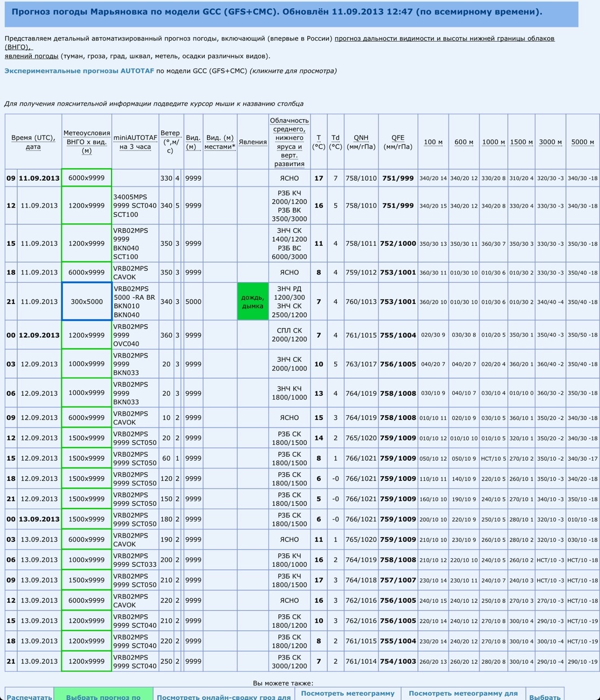Click the 1000 м altitude column header
Screen dimensions: 600x700
pos(493,142)
